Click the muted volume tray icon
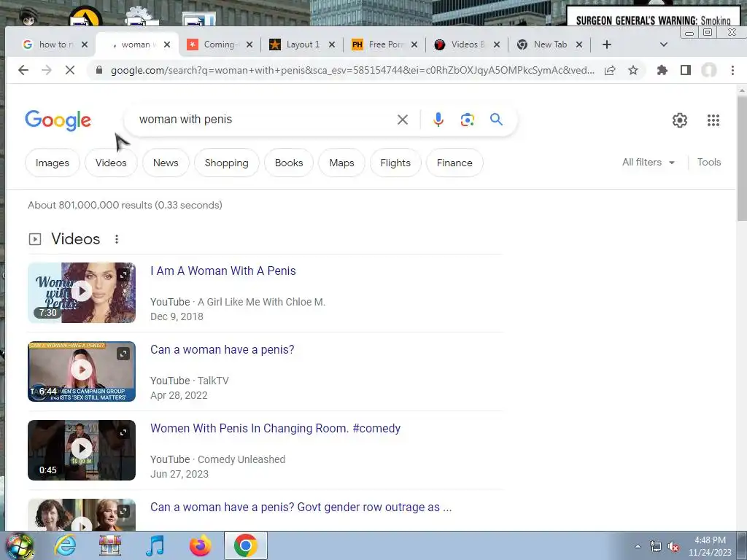The image size is (747, 560). click(673, 547)
